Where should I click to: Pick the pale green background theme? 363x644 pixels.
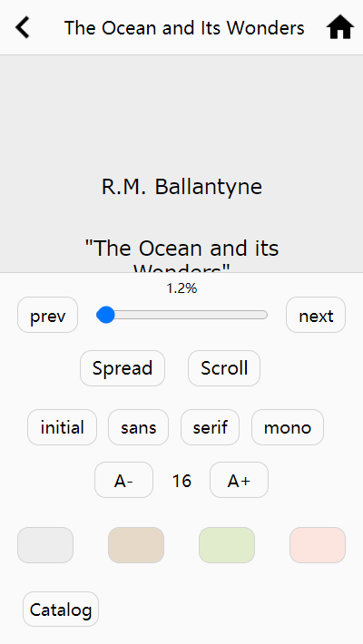227,545
